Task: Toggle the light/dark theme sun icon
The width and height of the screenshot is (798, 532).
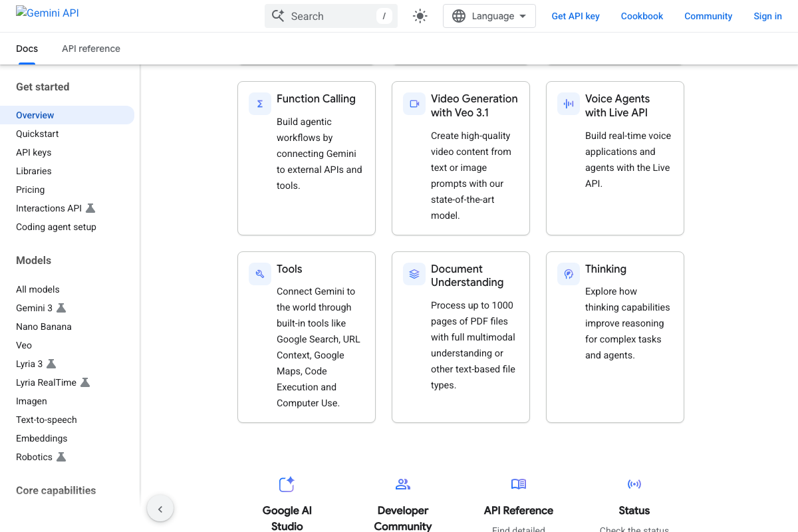Action: pyautogui.click(x=420, y=16)
